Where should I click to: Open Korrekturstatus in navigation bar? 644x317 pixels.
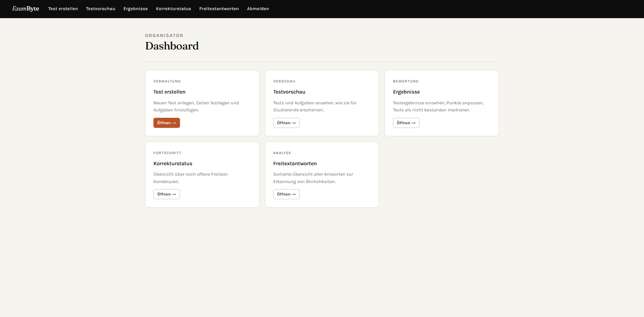pyautogui.click(x=174, y=9)
